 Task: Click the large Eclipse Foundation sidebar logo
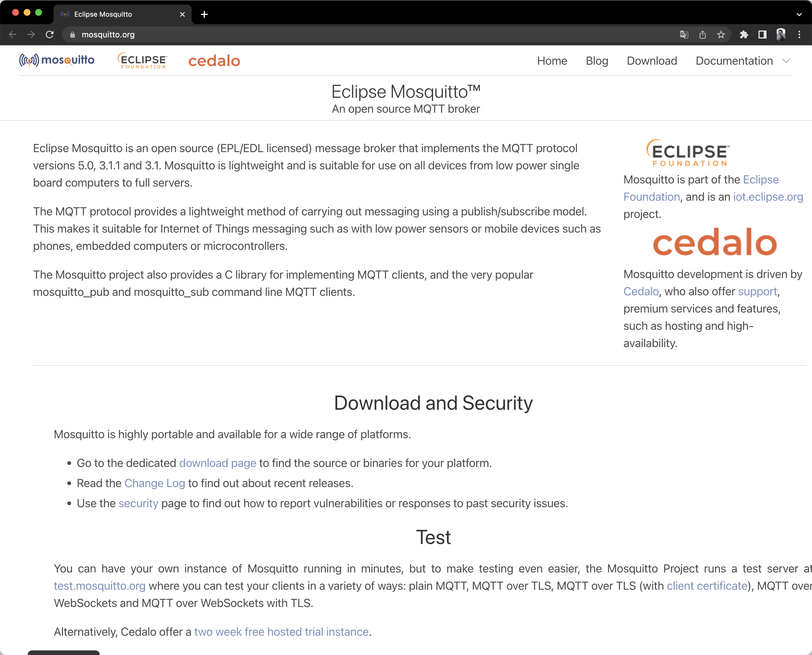[x=688, y=153]
